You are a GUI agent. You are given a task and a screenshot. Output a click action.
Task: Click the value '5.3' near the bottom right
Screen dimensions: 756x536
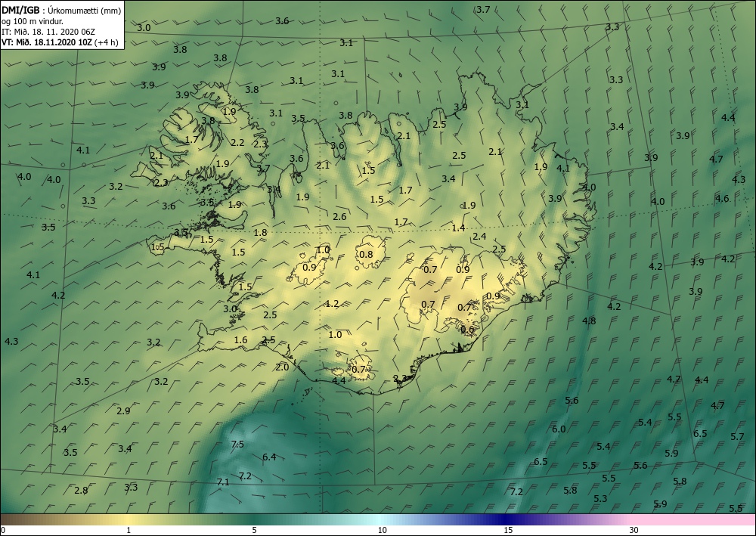coord(600,498)
